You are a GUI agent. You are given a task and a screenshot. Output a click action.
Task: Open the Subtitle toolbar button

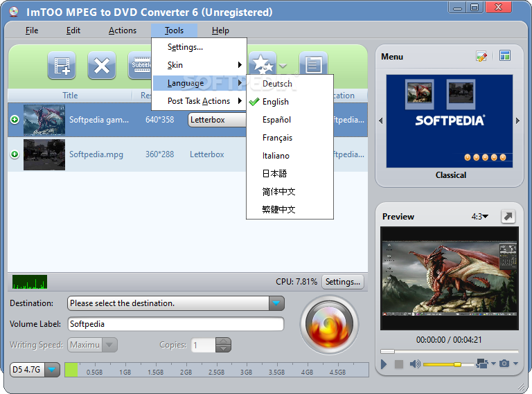pyautogui.click(x=140, y=66)
